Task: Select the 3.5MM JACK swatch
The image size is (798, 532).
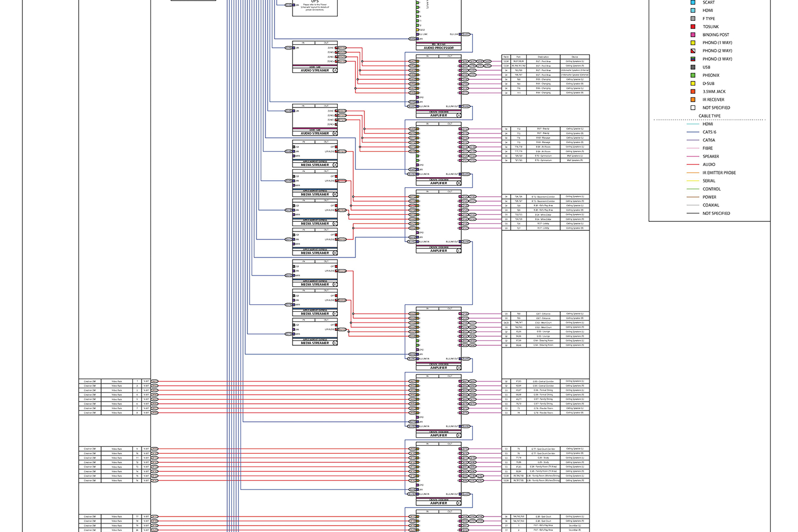Action: pos(693,92)
